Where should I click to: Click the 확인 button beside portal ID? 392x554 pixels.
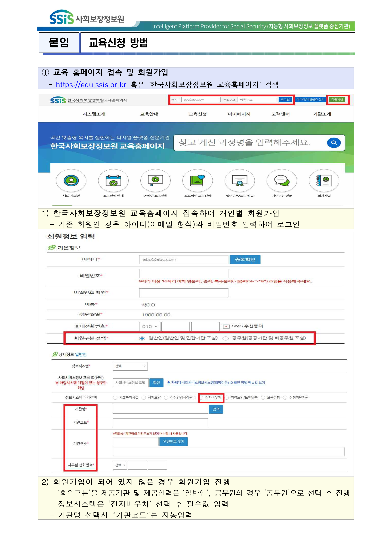tap(156, 383)
